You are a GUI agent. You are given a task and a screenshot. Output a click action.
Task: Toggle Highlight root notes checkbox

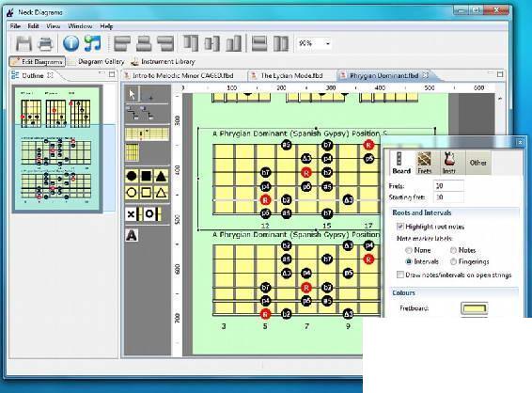(400, 227)
